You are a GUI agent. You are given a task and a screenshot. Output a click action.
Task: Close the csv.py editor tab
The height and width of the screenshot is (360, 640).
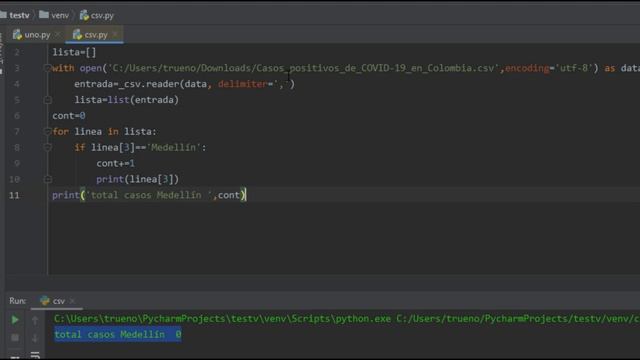point(115,35)
